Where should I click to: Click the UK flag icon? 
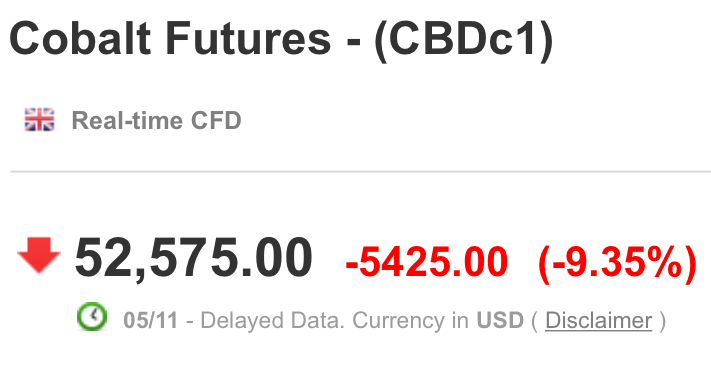pyautogui.click(x=39, y=120)
